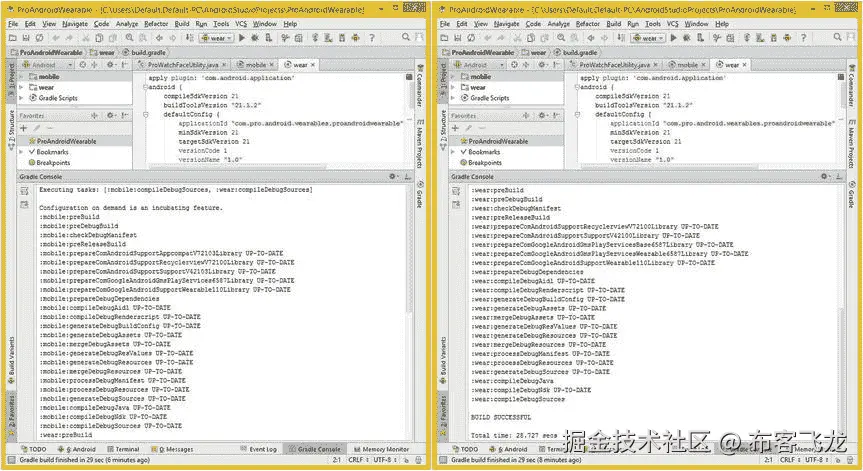Close mobile editor tab in left window
Image resolution: width=863 pixels, height=471 pixels.
271,65
